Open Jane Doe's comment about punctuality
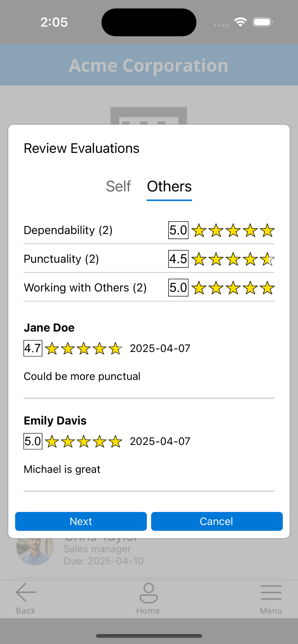Image resolution: width=298 pixels, height=644 pixels. [x=82, y=376]
